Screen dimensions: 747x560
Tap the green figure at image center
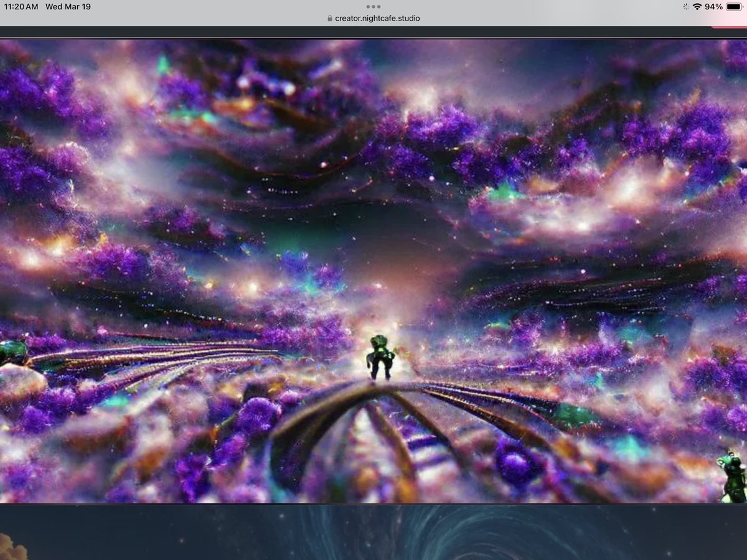382,355
